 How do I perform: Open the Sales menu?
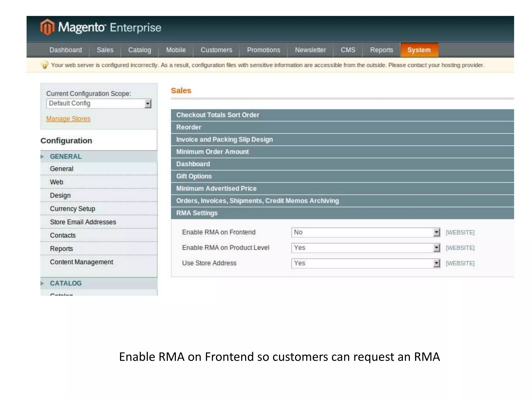click(105, 50)
